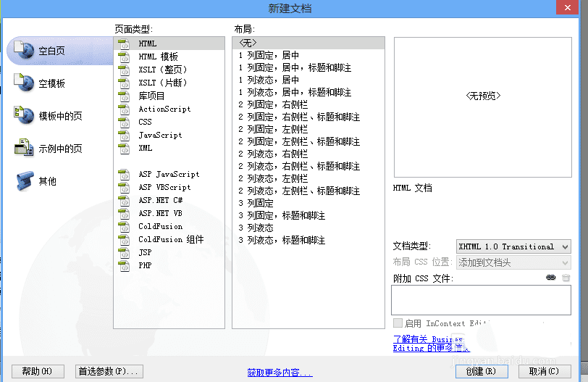Viewport: 588px width, 382px height.
Task: Open the 其他 category icon
Action: (24, 181)
